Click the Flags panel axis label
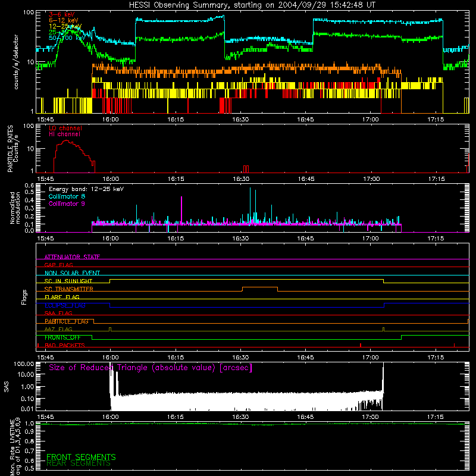The image size is (476, 476). click(x=24, y=297)
